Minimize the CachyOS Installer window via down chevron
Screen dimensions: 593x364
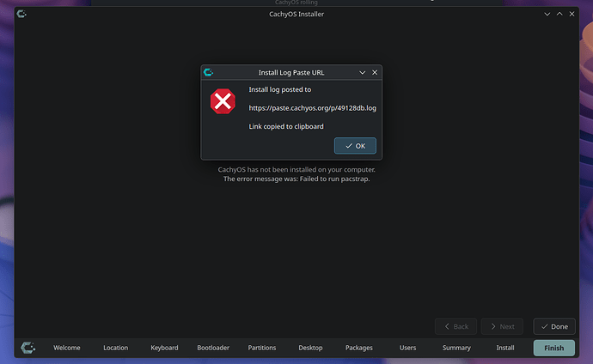547,14
